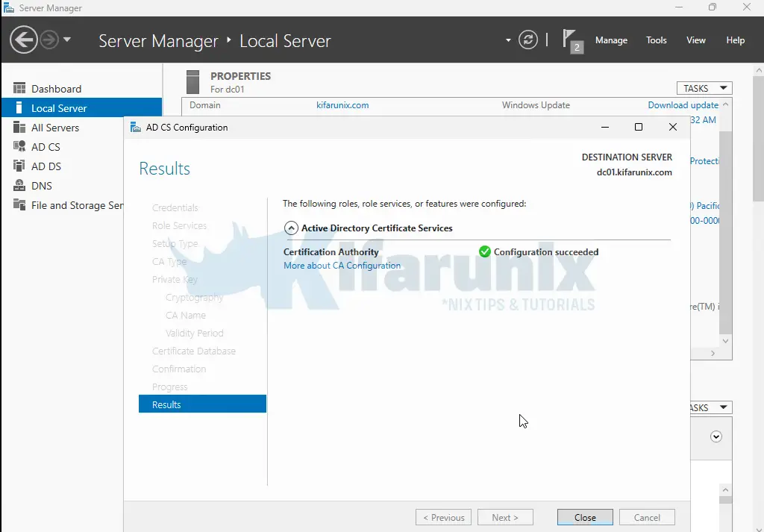764x532 pixels.
Task: Open the lower TASKS dropdown
Action: click(x=711, y=407)
